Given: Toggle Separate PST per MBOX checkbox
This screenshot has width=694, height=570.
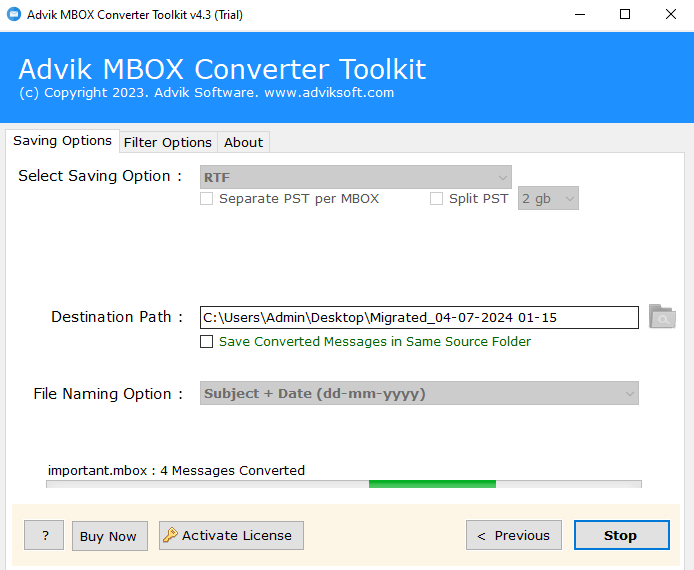Looking at the screenshot, I should [206, 199].
